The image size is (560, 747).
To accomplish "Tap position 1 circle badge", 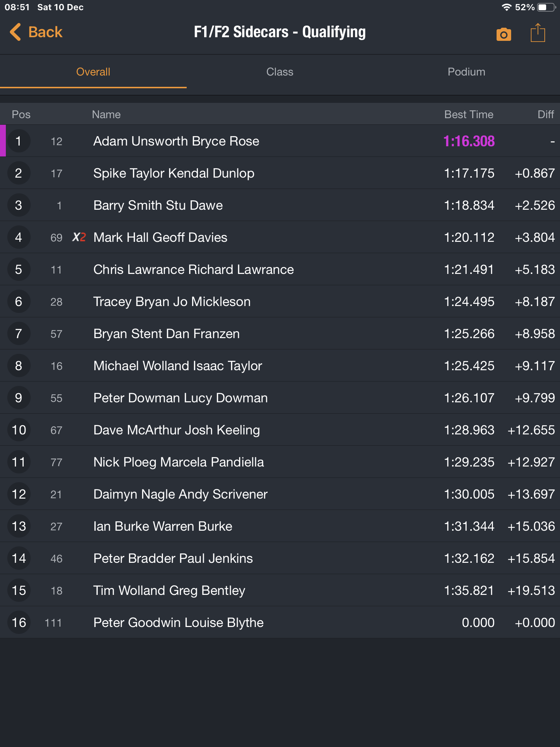I will (x=19, y=141).
